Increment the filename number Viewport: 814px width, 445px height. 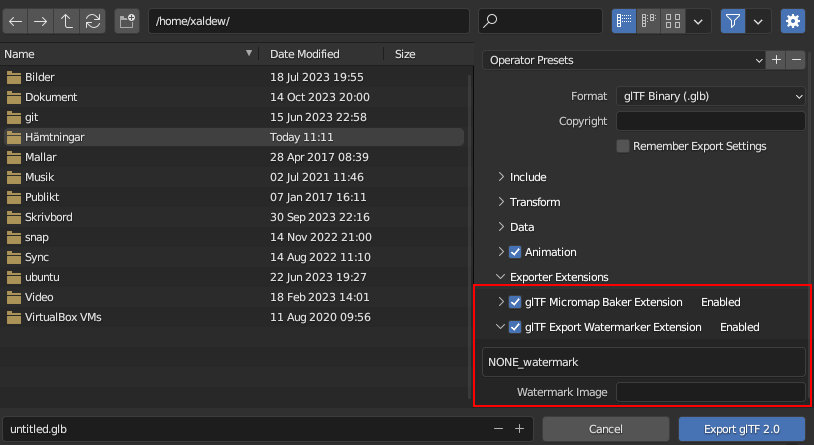pyautogui.click(x=519, y=429)
